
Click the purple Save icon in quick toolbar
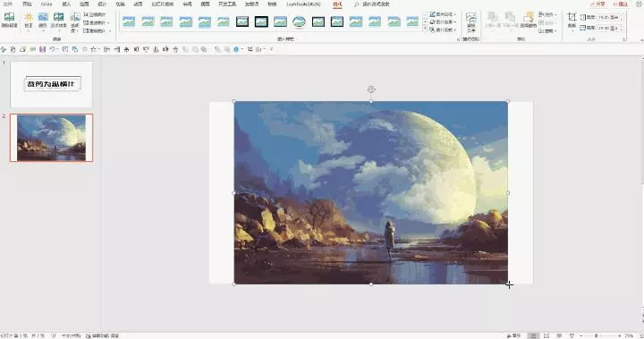[x=42, y=49]
